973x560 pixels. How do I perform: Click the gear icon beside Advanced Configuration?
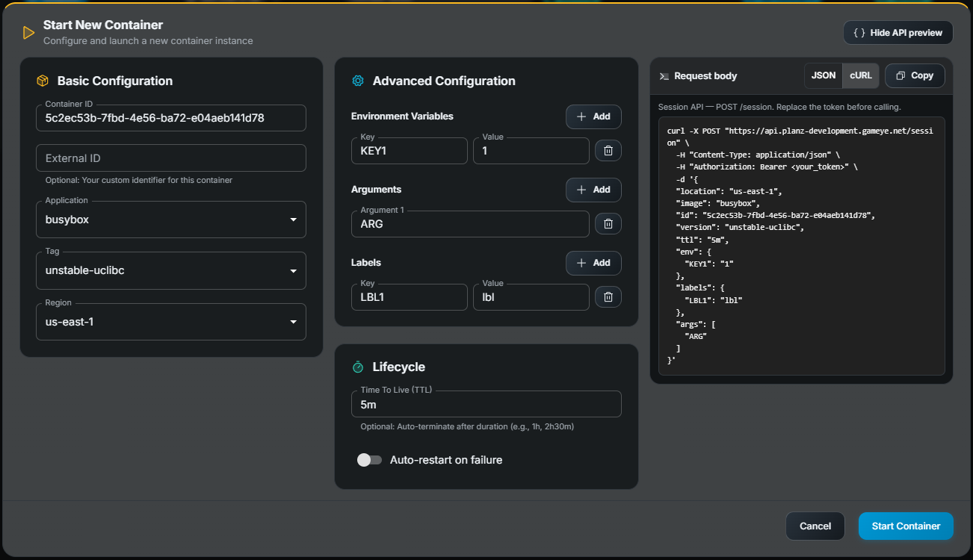coord(358,81)
